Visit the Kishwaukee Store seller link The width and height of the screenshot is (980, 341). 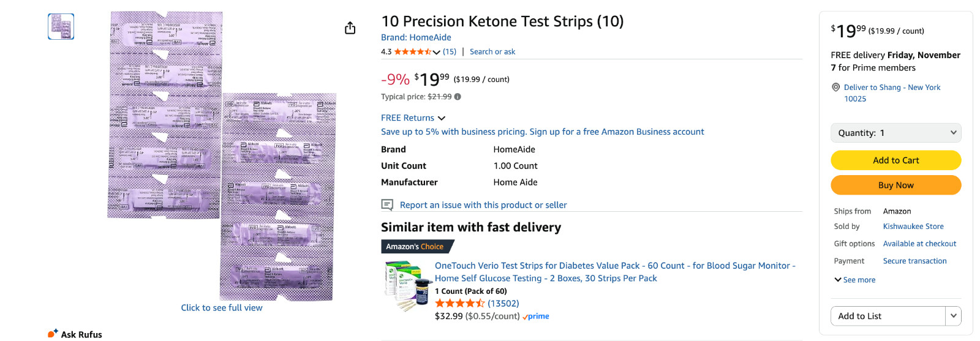click(913, 227)
